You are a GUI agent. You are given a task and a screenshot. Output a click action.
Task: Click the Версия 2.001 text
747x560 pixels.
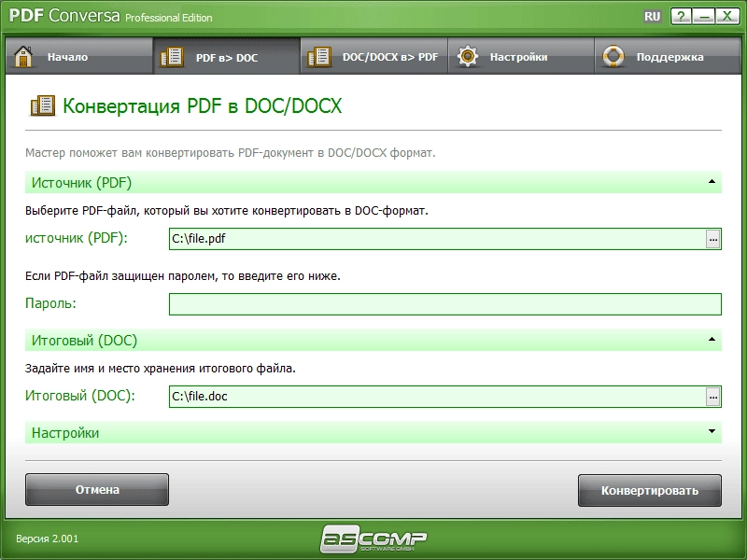click(x=48, y=539)
